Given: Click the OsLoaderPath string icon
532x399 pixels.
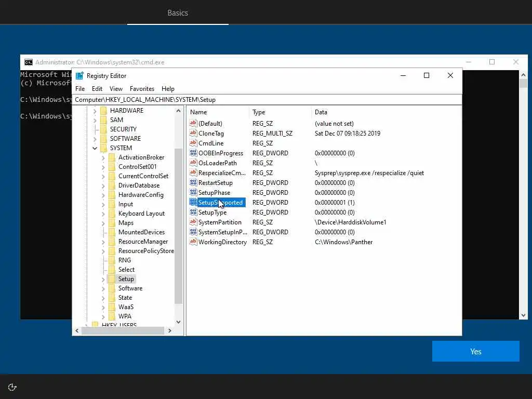Looking at the screenshot, I should click(193, 163).
